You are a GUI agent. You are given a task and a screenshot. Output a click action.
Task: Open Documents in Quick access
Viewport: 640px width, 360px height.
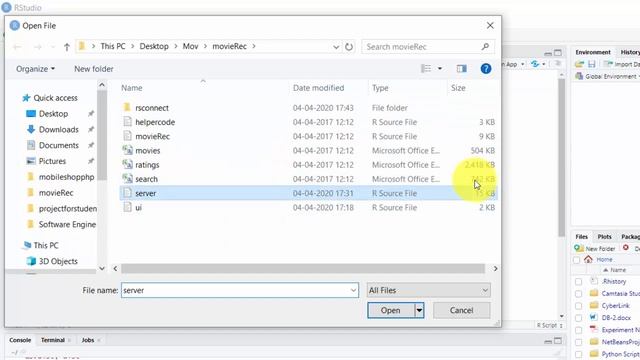[58, 145]
